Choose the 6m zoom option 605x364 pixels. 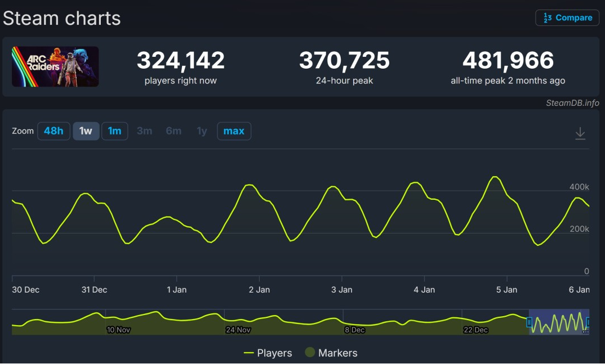[174, 131]
